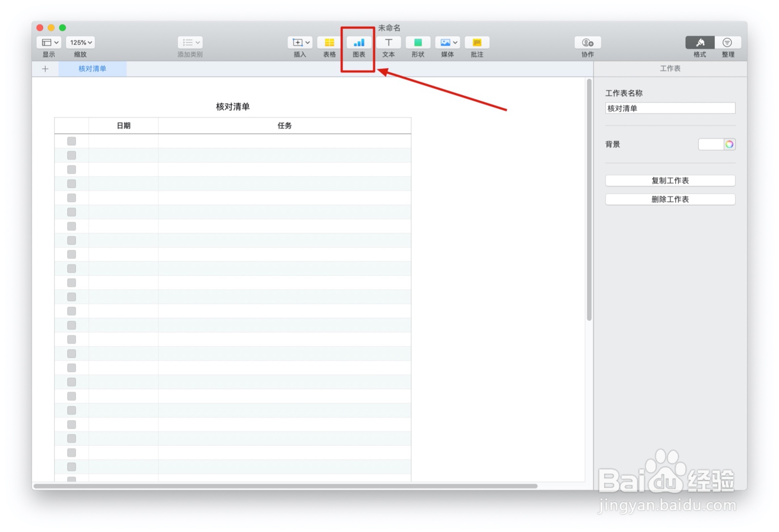Check the sixth row checkbox

tap(72, 212)
